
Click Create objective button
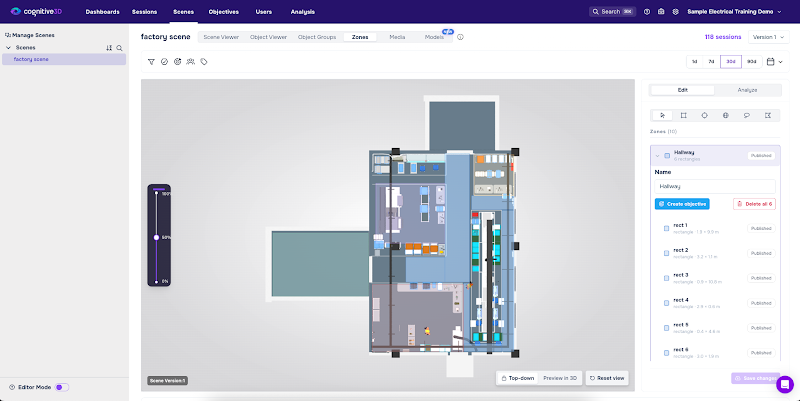(x=682, y=204)
